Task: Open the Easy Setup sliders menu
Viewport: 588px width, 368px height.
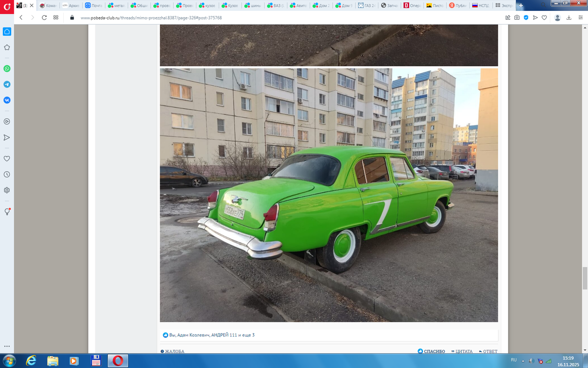Action: click(580, 17)
